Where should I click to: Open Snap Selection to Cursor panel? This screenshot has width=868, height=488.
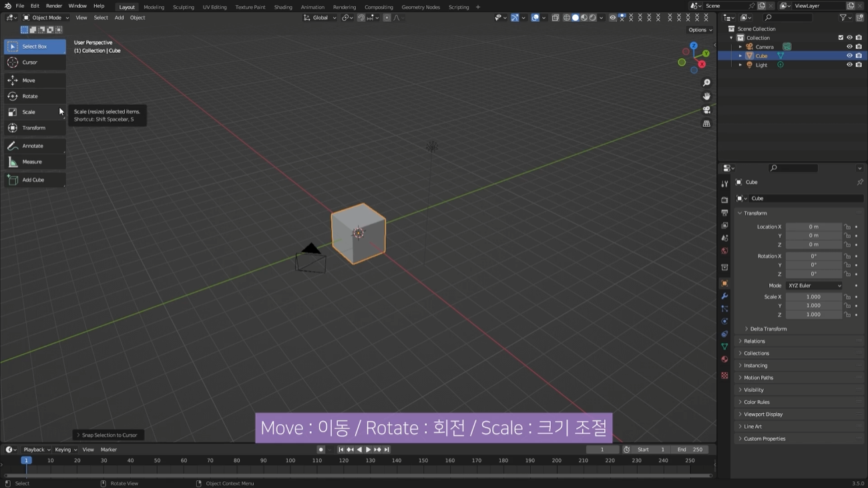(108, 435)
